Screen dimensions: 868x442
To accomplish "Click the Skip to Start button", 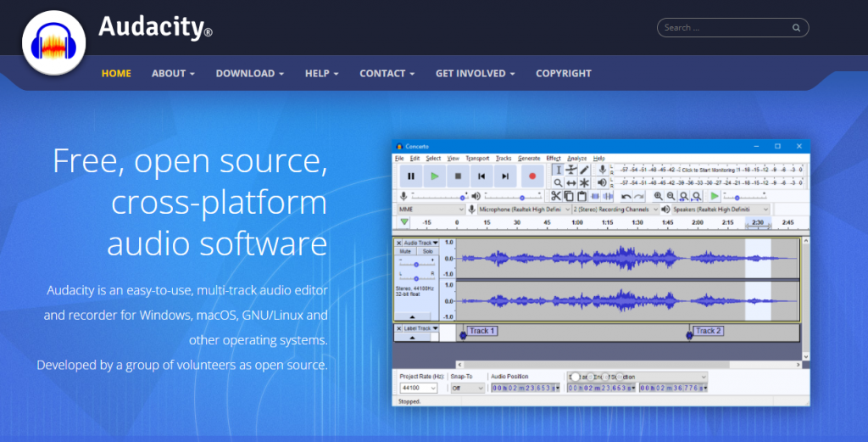I will pos(481,176).
